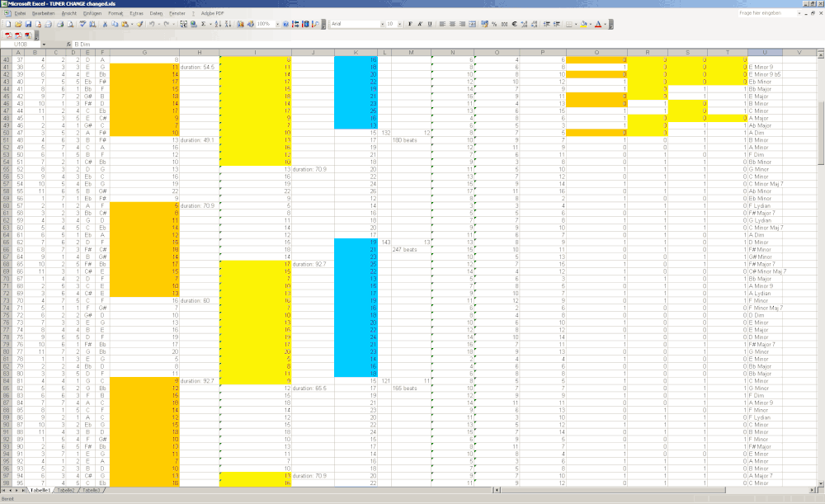Viewport: 825px width, 504px height.
Task: Toggle italic formatting
Action: (x=420, y=24)
